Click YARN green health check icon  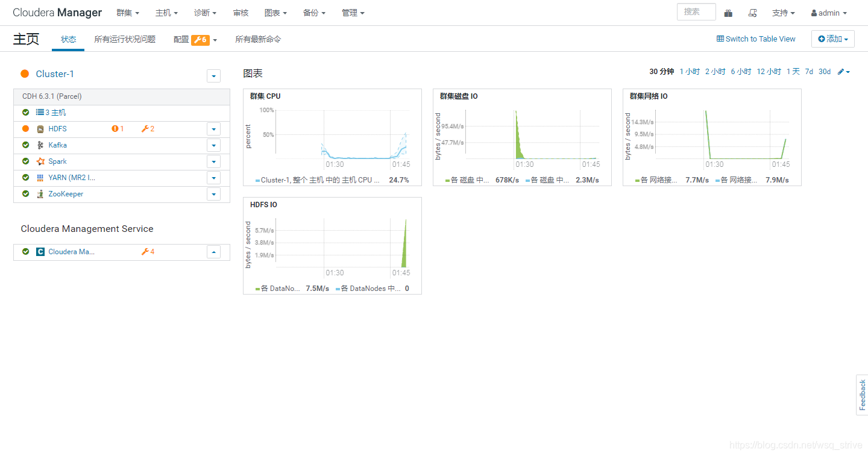pos(25,178)
